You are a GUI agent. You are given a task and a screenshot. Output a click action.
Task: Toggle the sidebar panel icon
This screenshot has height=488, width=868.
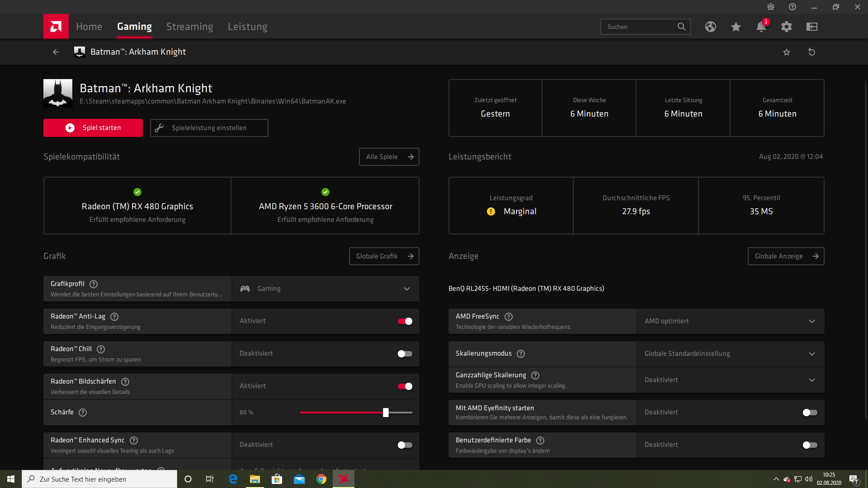pos(812,27)
